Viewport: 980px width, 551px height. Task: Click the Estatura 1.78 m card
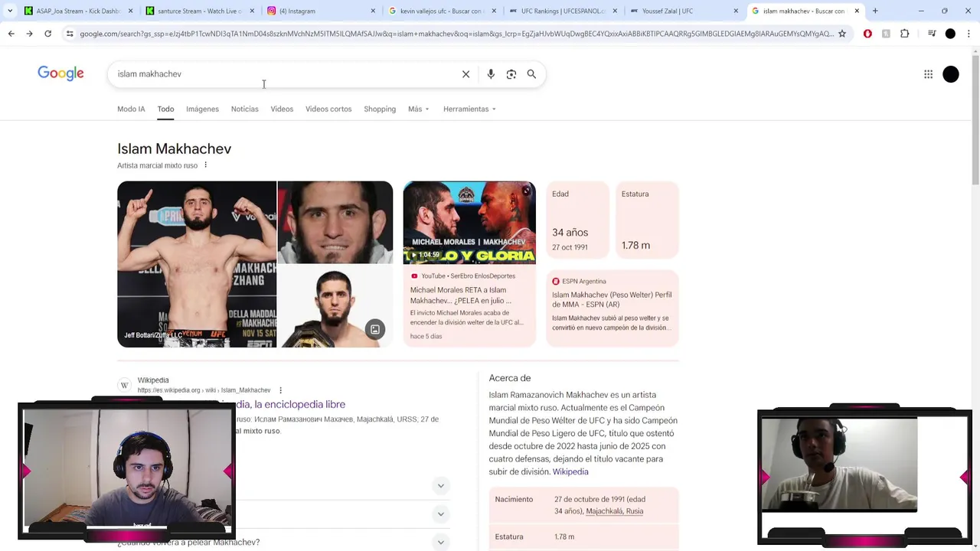tap(647, 220)
